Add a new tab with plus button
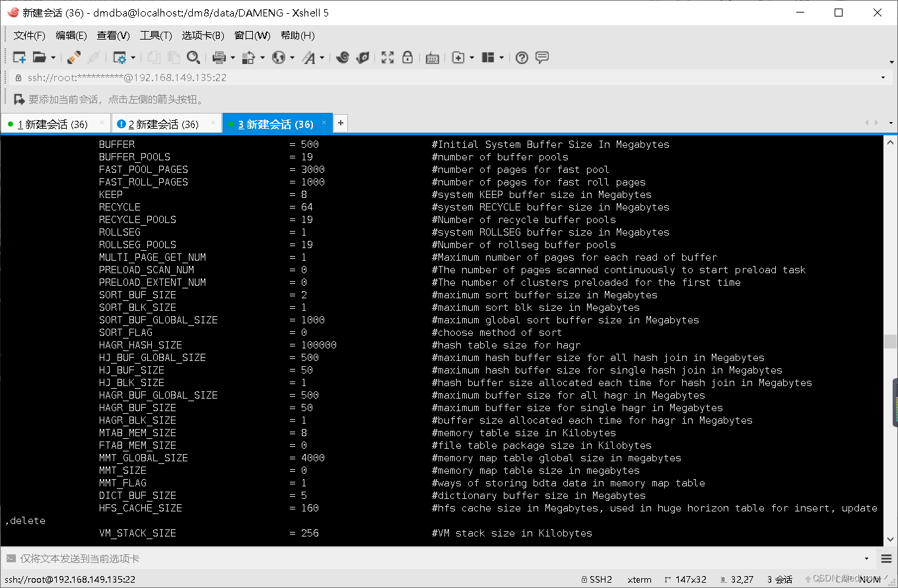 click(341, 123)
